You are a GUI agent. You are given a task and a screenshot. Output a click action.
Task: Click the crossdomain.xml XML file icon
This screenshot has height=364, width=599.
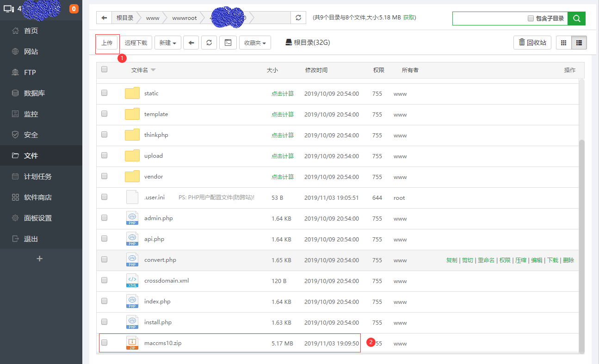pyautogui.click(x=132, y=280)
